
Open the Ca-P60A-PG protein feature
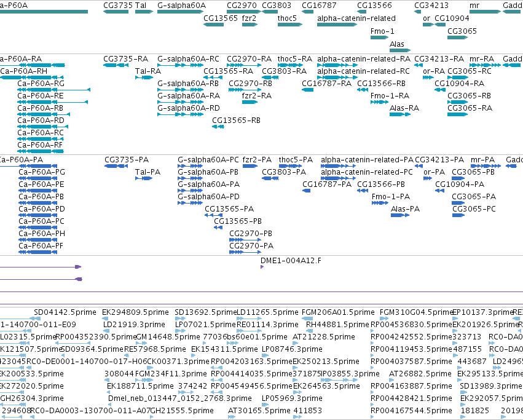(38, 178)
